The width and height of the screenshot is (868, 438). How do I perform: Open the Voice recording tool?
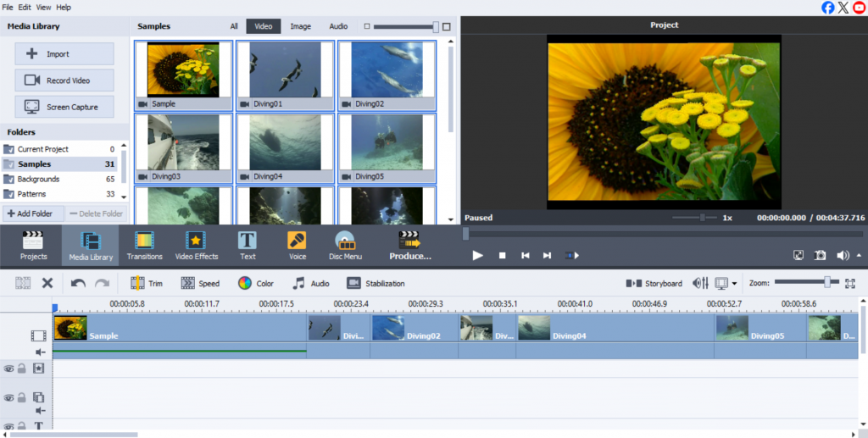298,246
